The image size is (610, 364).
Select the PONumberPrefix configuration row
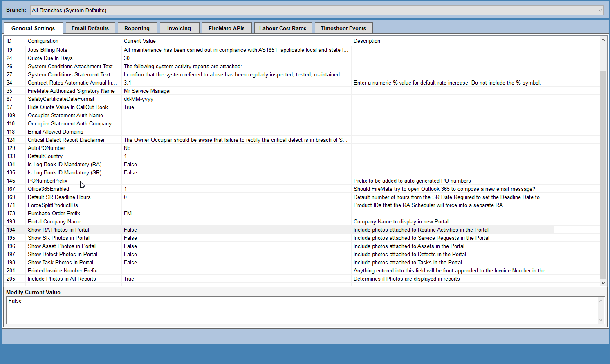pos(164,181)
